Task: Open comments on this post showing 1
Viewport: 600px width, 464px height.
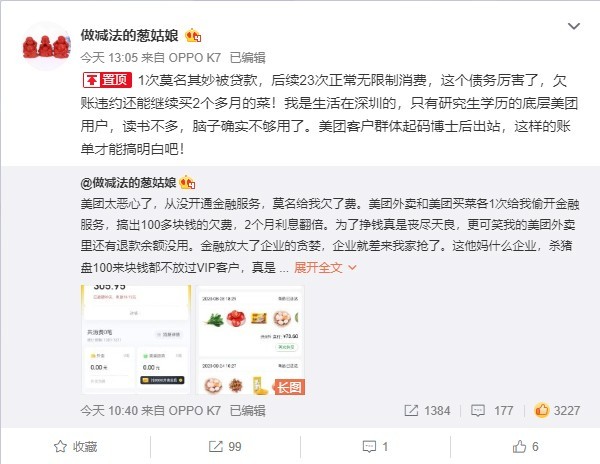Action: coord(375,446)
